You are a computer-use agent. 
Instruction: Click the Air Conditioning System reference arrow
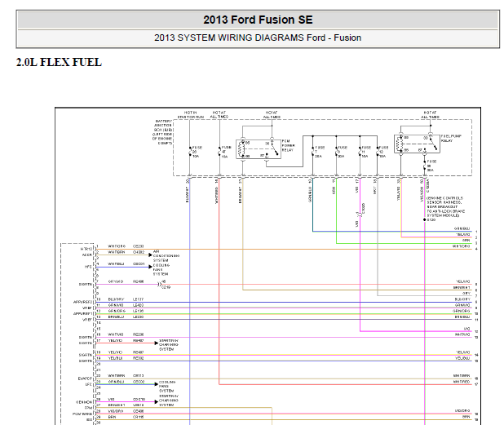(x=150, y=255)
